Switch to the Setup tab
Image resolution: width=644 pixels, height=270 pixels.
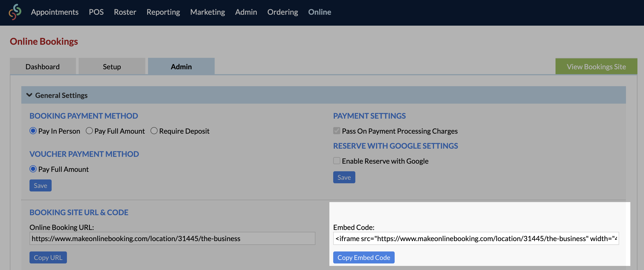112,67
